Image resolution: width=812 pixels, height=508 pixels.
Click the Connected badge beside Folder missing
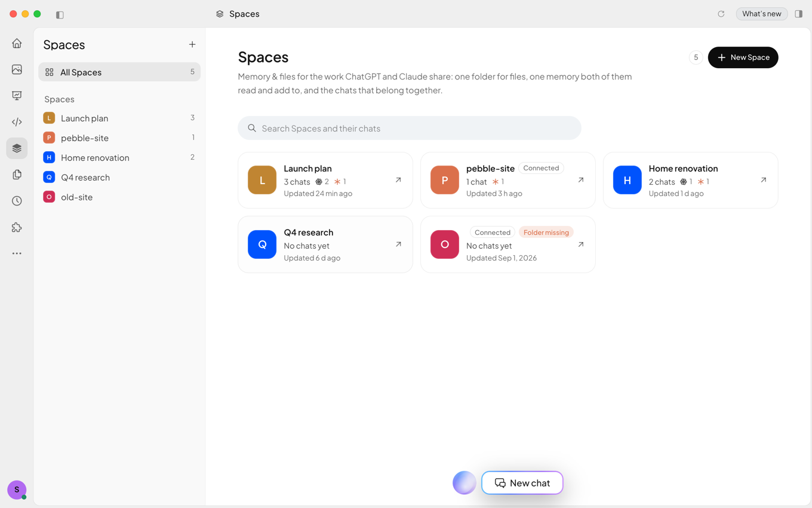click(x=493, y=232)
